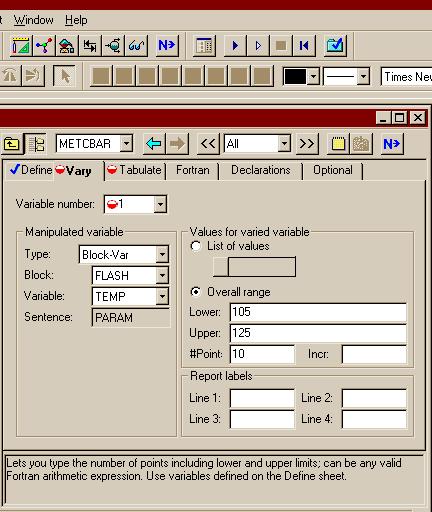This screenshot has height=512, width=432.
Task: Open the Block dropdown showing FLASH
Action: point(162,275)
